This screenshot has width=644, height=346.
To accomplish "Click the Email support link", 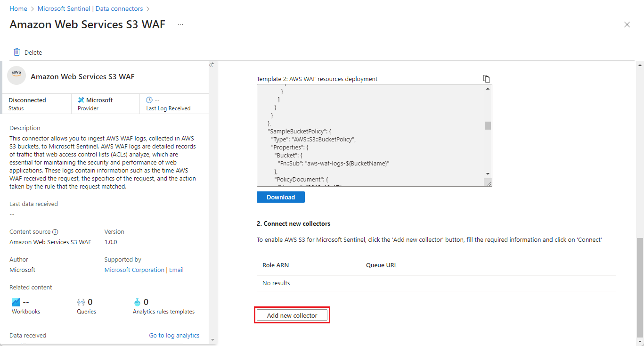I will 176,270.
